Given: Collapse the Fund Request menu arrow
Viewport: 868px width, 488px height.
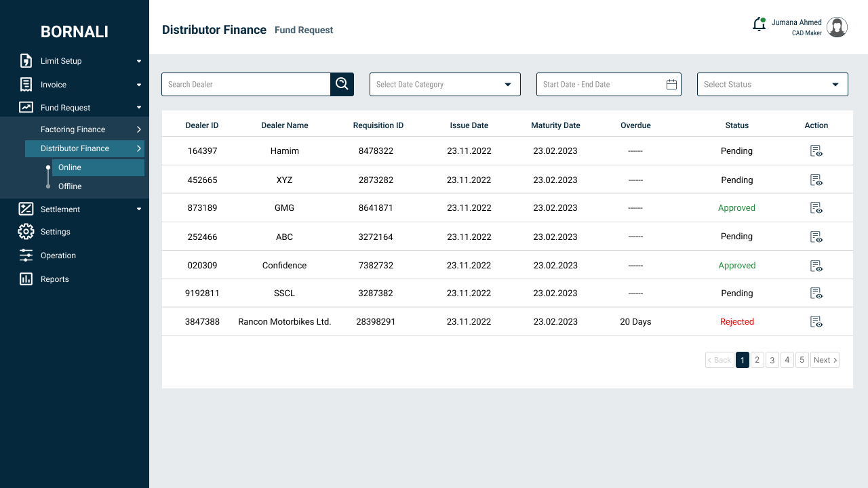Looking at the screenshot, I should [139, 107].
